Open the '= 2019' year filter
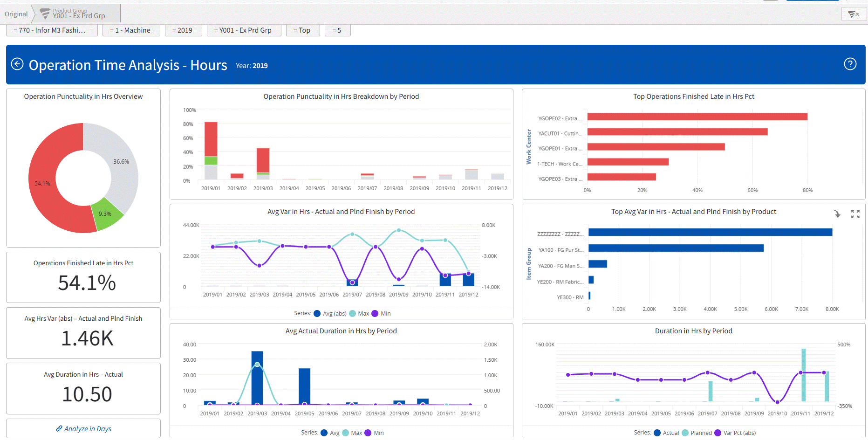868x441 pixels. [183, 30]
